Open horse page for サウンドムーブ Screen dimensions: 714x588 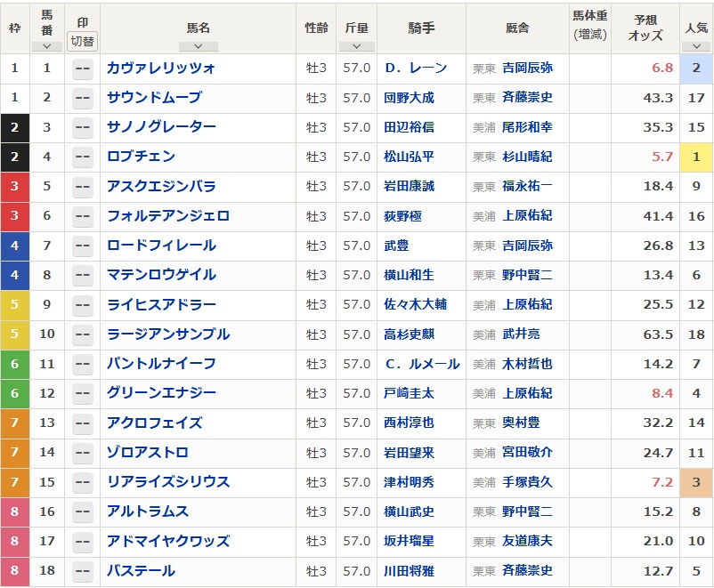[154, 98]
